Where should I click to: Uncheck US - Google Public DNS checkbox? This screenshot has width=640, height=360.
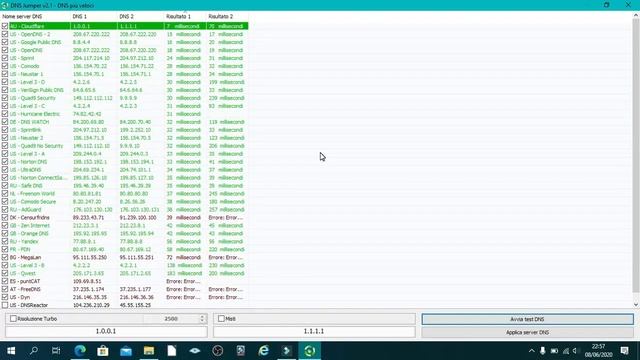click(5, 42)
